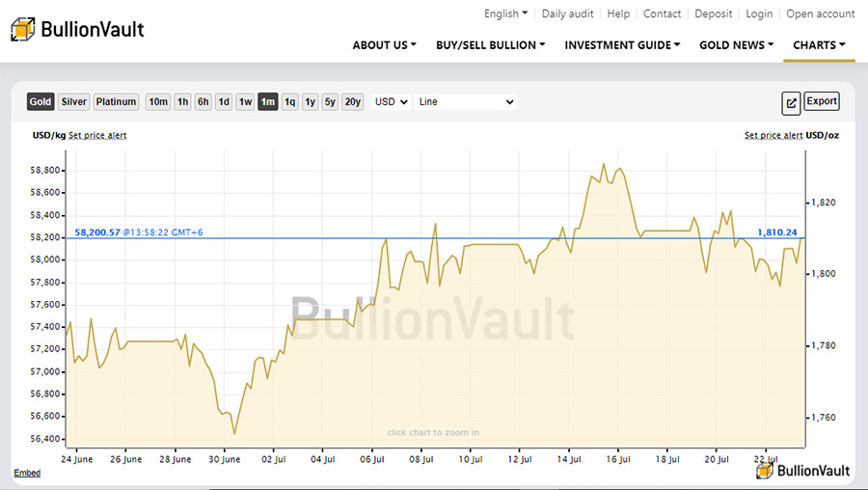Open the Daily audit link
The width and height of the screenshot is (868, 490).
(x=567, y=14)
